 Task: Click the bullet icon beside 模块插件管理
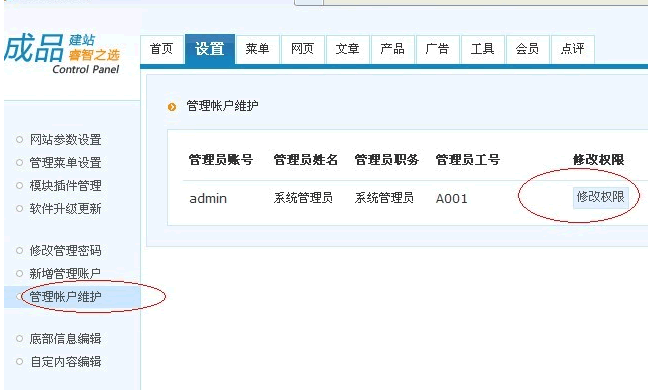[19, 186]
